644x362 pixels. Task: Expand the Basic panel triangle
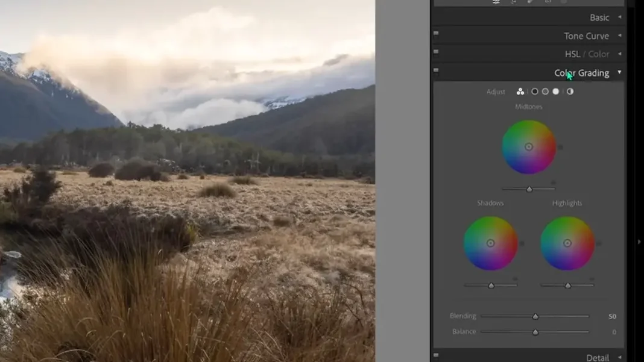pyautogui.click(x=620, y=17)
